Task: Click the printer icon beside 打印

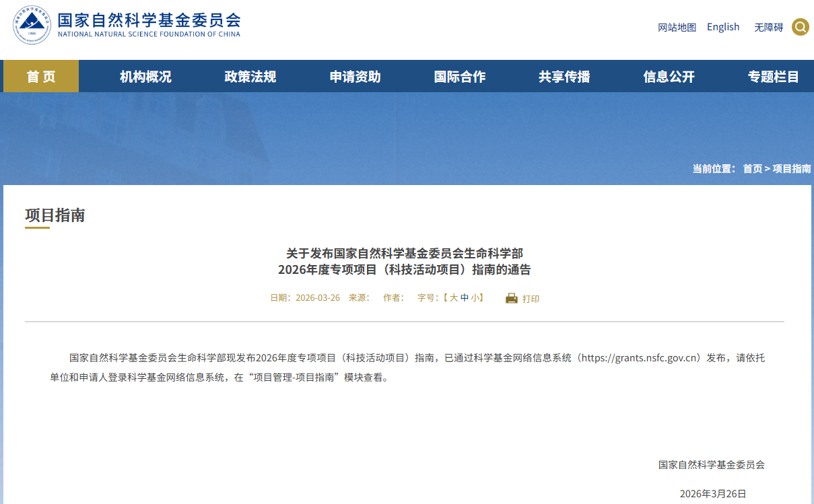Action: pyautogui.click(x=512, y=298)
